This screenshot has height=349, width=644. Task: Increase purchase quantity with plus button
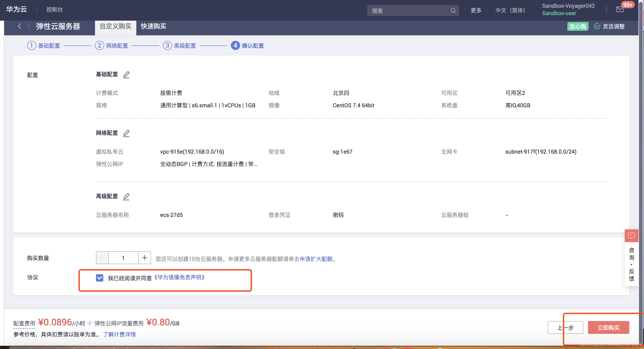click(145, 258)
